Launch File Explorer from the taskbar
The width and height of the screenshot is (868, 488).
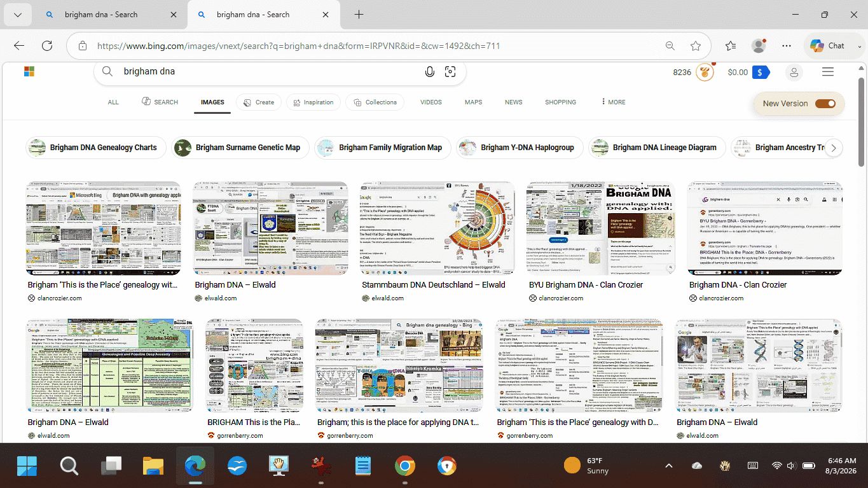coord(153,466)
